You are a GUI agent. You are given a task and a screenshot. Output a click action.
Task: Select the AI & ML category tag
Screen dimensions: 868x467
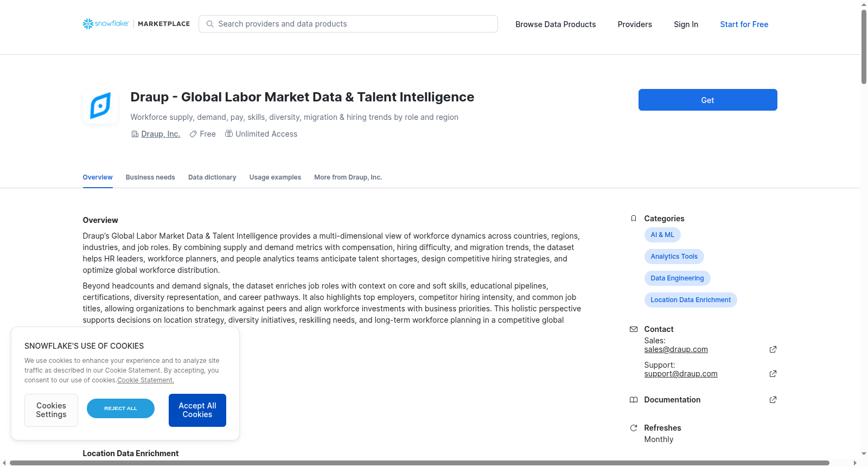[662, 235]
